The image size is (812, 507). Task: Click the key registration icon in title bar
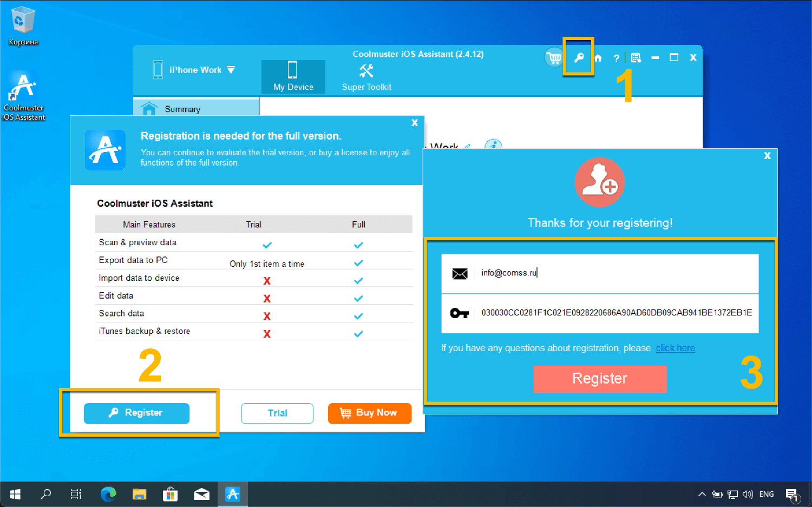point(579,57)
